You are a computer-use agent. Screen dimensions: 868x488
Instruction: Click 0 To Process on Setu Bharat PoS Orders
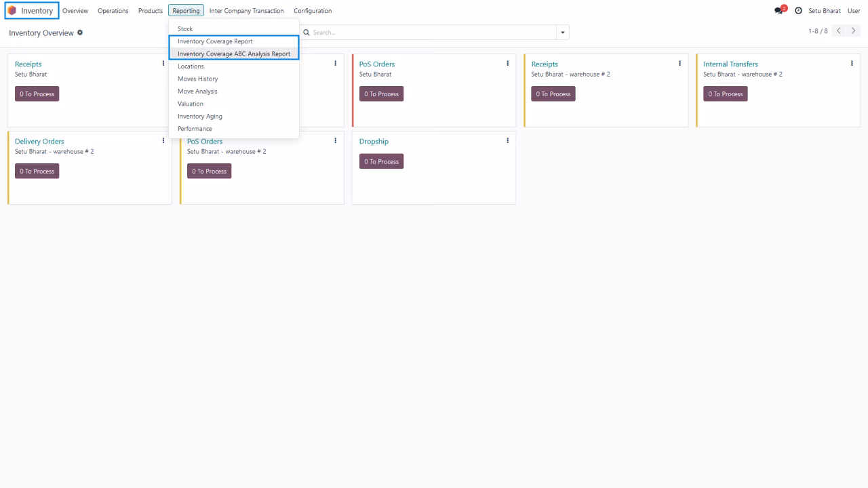tap(382, 94)
